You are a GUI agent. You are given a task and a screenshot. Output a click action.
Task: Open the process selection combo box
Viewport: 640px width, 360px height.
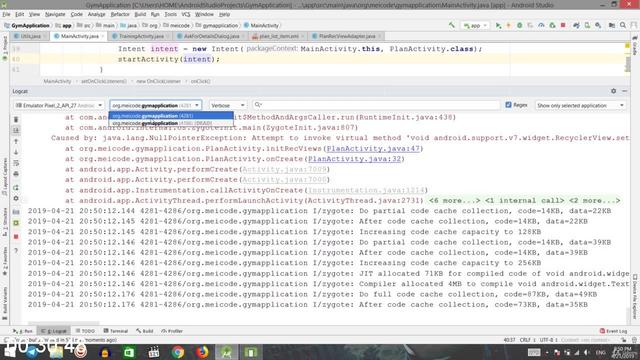(x=156, y=105)
